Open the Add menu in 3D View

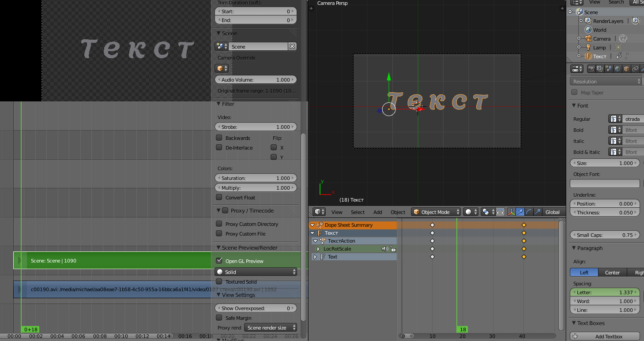pos(378,212)
